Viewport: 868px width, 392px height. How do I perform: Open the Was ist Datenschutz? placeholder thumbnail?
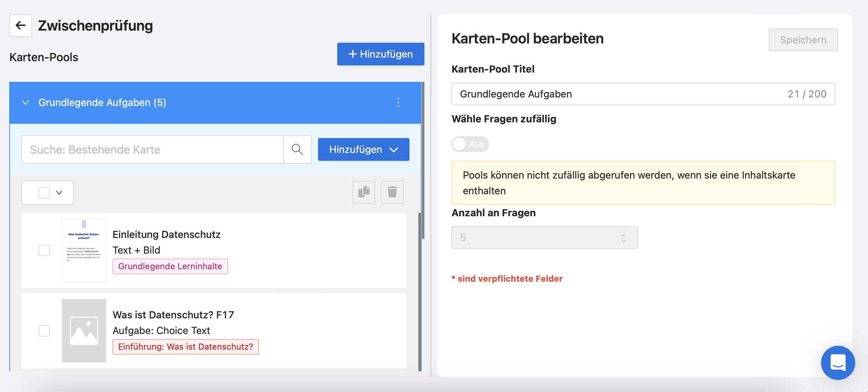[84, 331]
